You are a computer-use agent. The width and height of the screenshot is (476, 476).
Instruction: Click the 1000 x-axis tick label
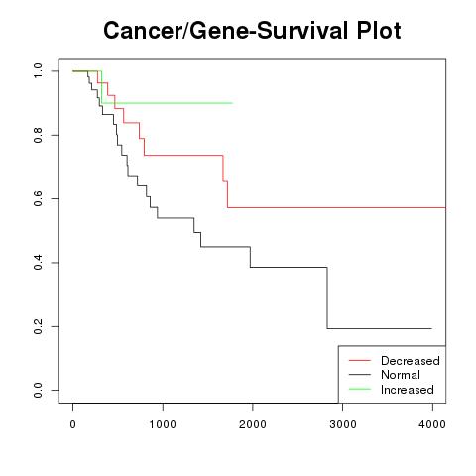tap(163, 424)
